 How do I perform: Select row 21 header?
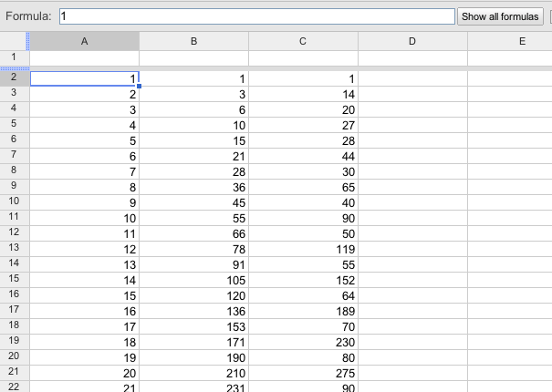14,372
